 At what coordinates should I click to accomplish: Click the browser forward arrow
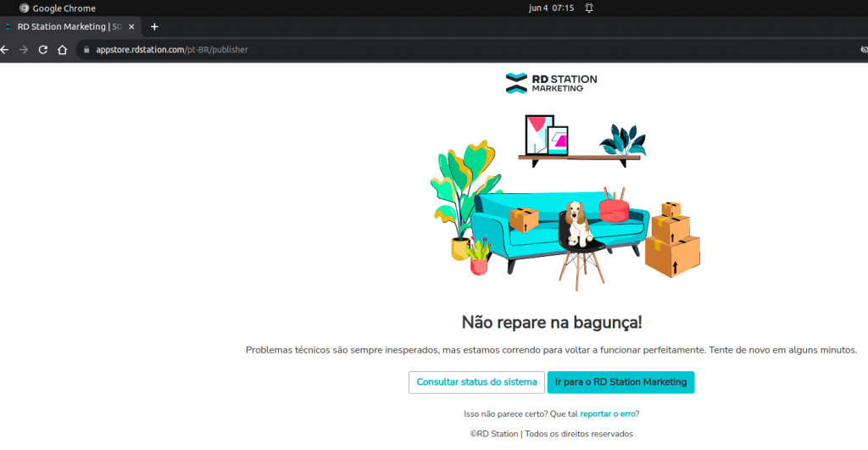click(x=24, y=49)
